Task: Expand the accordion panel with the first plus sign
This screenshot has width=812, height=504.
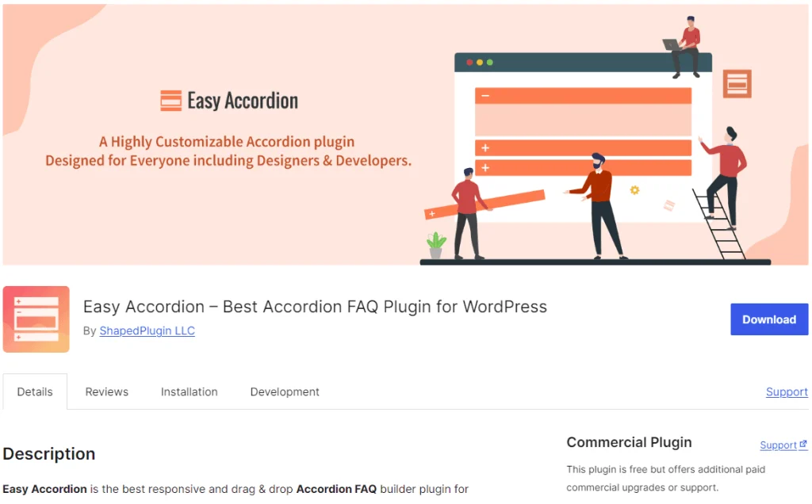Action: point(485,147)
